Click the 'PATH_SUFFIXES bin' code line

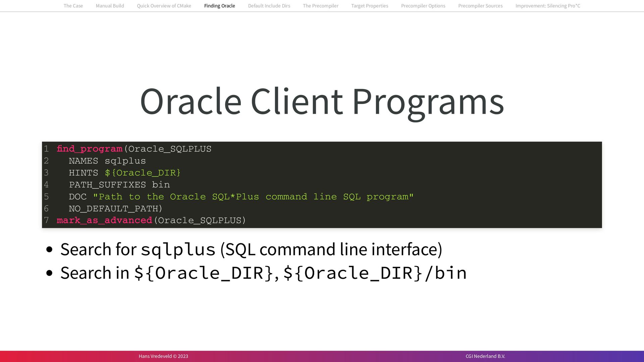pyautogui.click(x=119, y=185)
